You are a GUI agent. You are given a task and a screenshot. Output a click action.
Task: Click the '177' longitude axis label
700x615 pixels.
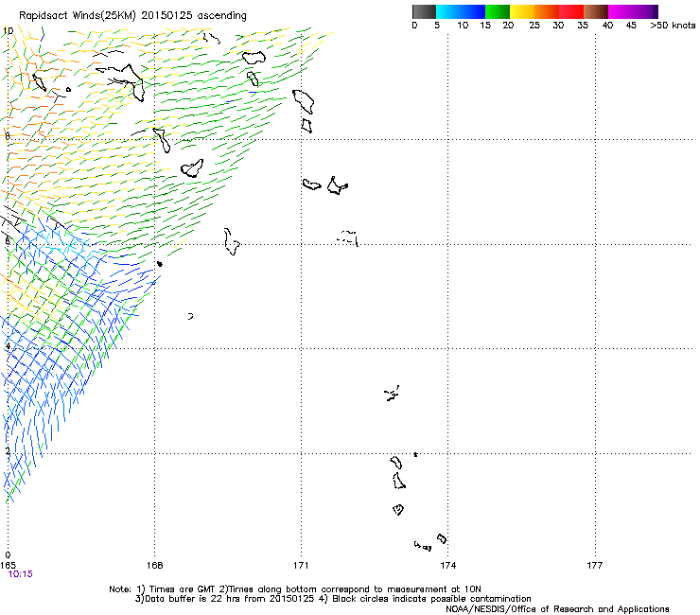click(595, 566)
